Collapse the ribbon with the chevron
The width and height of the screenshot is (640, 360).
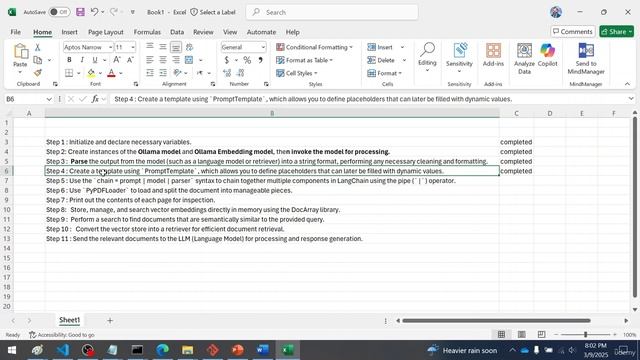click(x=627, y=84)
